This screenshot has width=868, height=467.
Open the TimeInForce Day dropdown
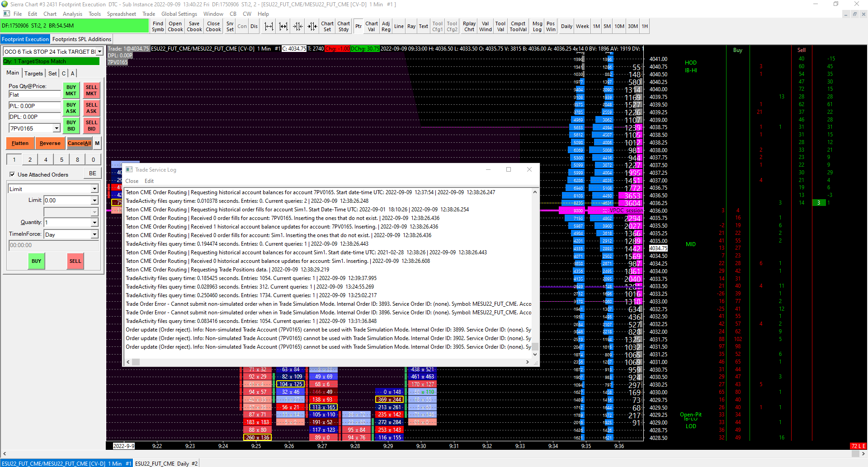click(x=94, y=234)
